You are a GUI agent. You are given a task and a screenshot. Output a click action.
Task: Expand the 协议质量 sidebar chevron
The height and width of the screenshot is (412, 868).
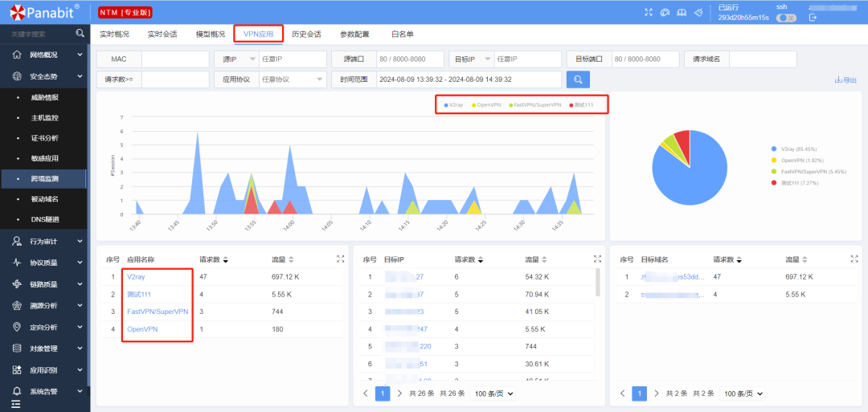coord(80,263)
